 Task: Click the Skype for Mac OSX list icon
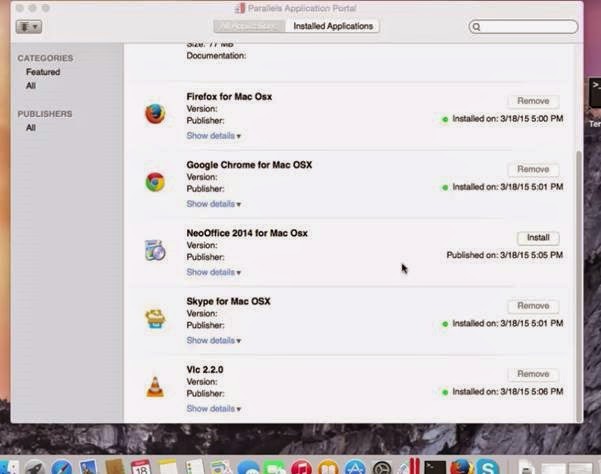pyautogui.click(x=155, y=318)
